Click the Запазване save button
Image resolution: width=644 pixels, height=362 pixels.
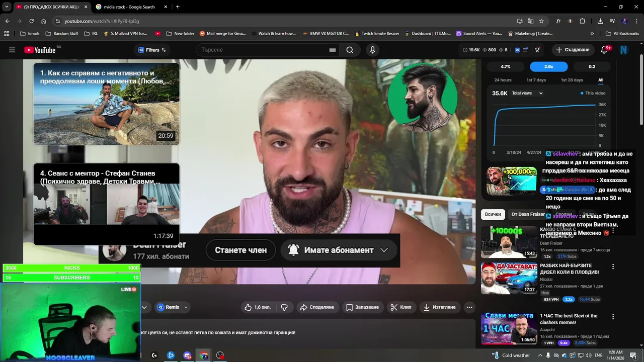(362, 307)
